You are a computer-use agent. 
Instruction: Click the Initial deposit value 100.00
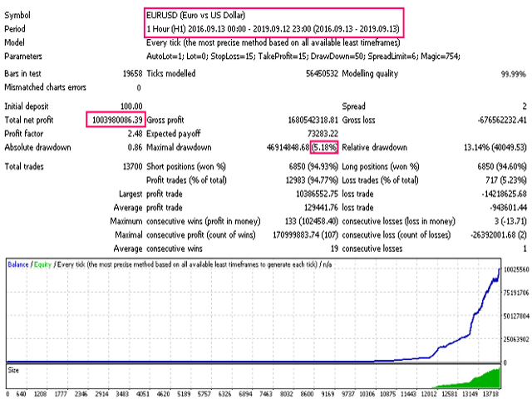click(131, 106)
